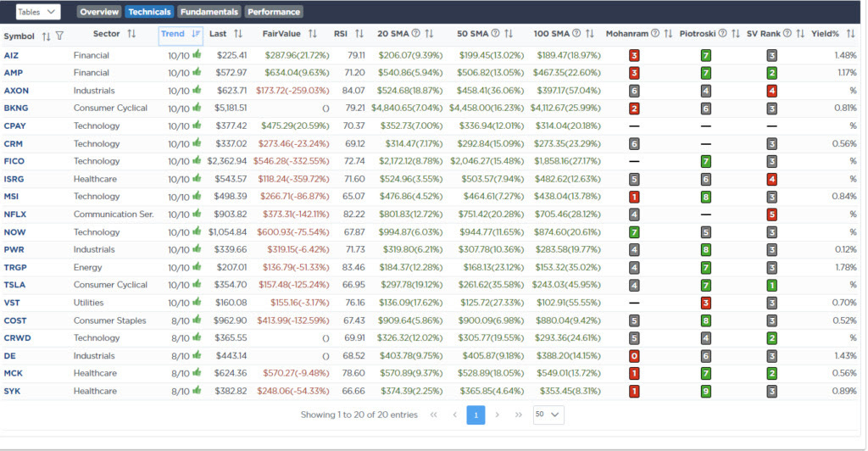The height and width of the screenshot is (451, 868).
Task: Sort by Last price arrows
Action: coord(238,34)
